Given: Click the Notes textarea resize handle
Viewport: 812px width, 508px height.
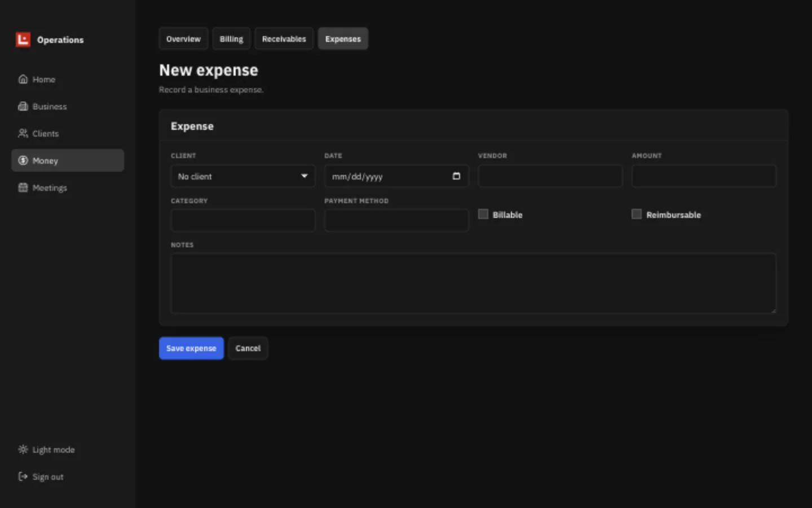Looking at the screenshot, I should (x=773, y=310).
